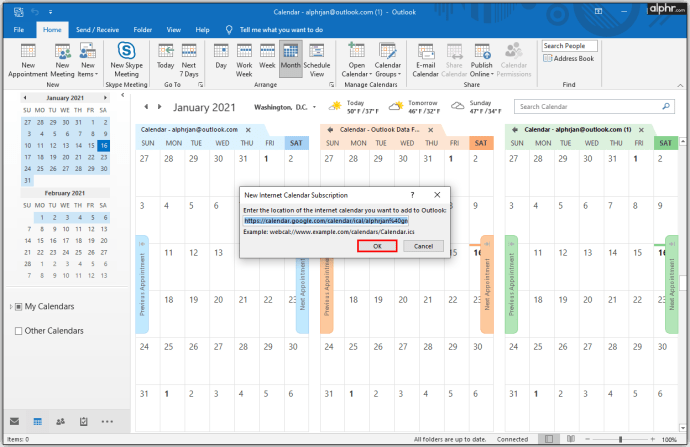This screenshot has width=690, height=447.
Task: Go to previous month in main calendar
Action: click(146, 107)
